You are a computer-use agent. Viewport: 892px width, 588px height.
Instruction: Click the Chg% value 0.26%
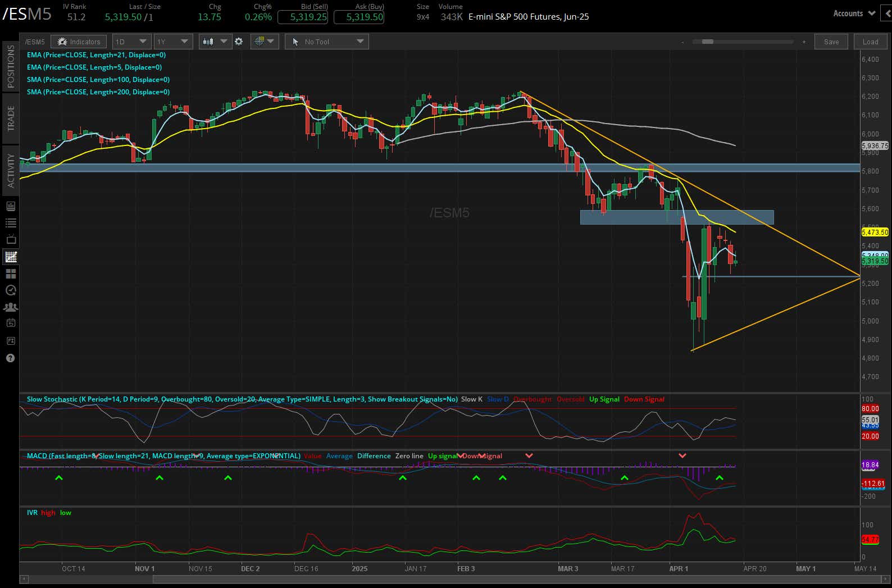coord(258,17)
